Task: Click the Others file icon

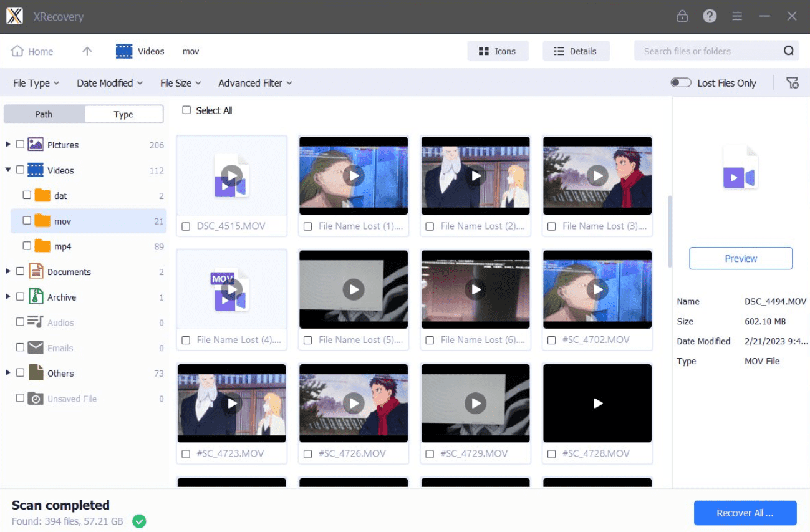Action: point(36,372)
